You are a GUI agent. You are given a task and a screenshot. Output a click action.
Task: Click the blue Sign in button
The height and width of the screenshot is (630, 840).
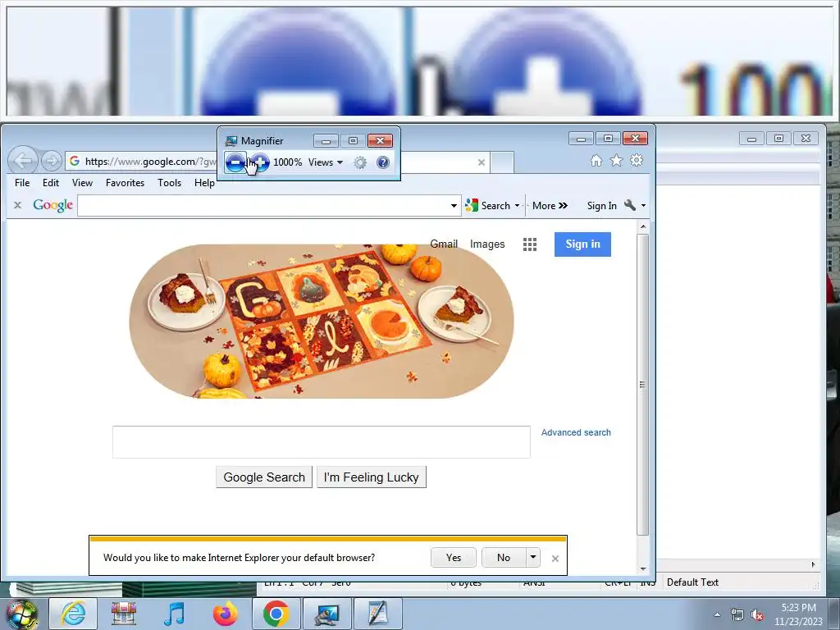click(x=582, y=244)
